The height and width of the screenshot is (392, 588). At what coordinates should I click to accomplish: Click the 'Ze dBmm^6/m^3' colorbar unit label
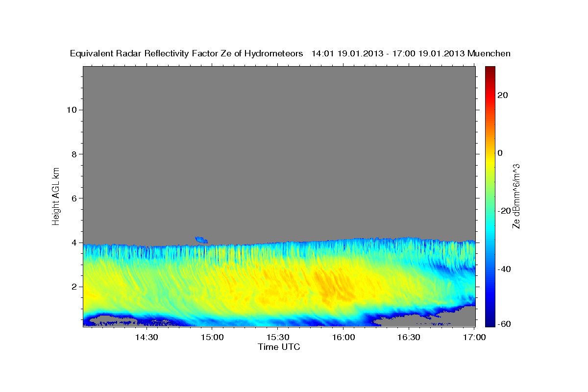click(516, 196)
